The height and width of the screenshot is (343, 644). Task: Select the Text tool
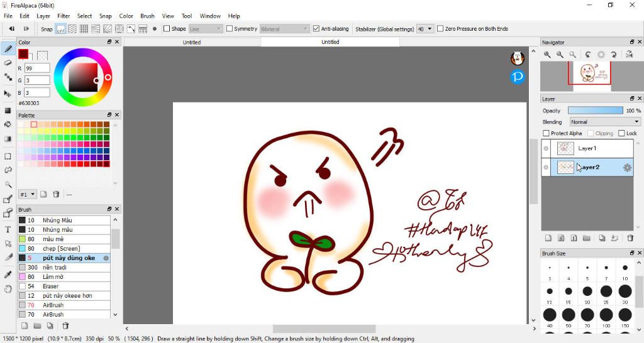(x=8, y=229)
